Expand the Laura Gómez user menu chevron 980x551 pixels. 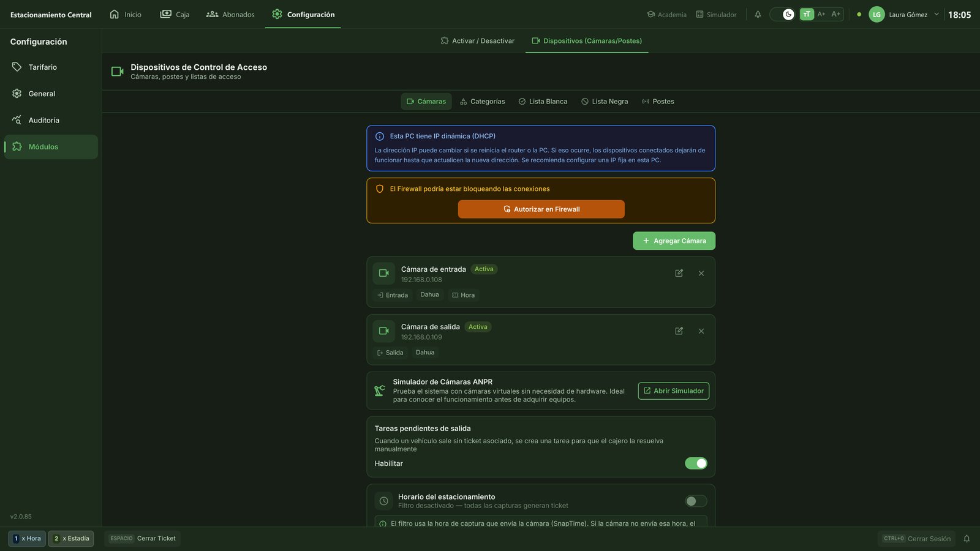(936, 14)
